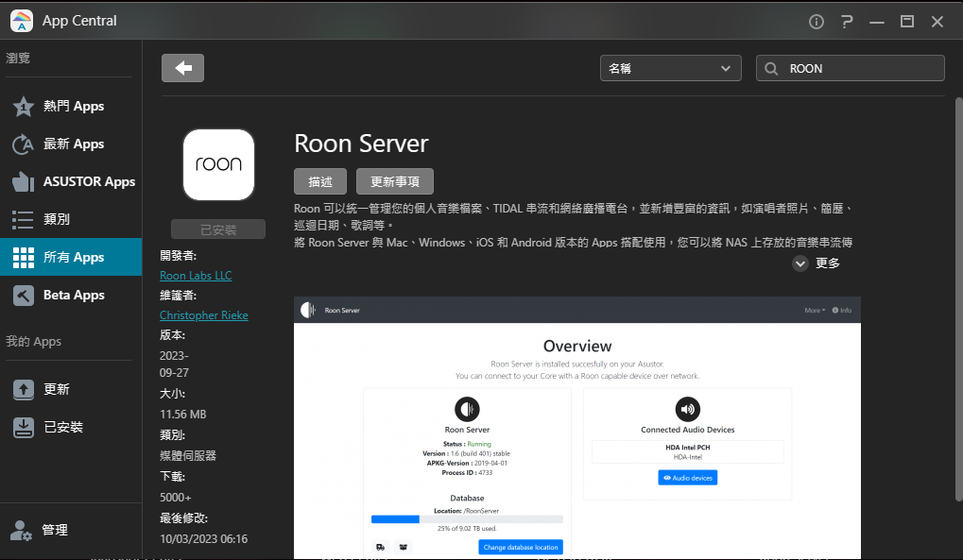Click the Roon app icon
The image size is (963, 560).
(x=218, y=164)
